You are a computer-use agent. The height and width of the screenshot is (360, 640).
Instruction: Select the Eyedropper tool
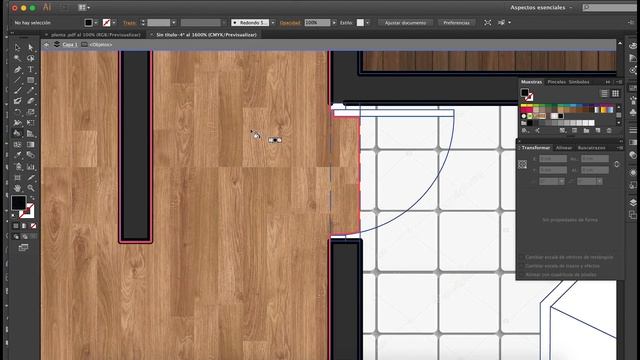[x=17, y=155]
